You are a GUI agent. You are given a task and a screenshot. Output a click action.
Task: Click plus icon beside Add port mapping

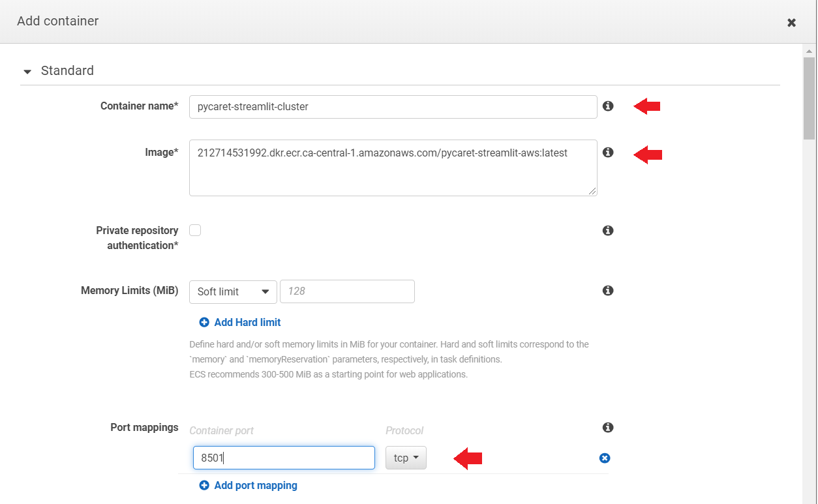[204, 485]
